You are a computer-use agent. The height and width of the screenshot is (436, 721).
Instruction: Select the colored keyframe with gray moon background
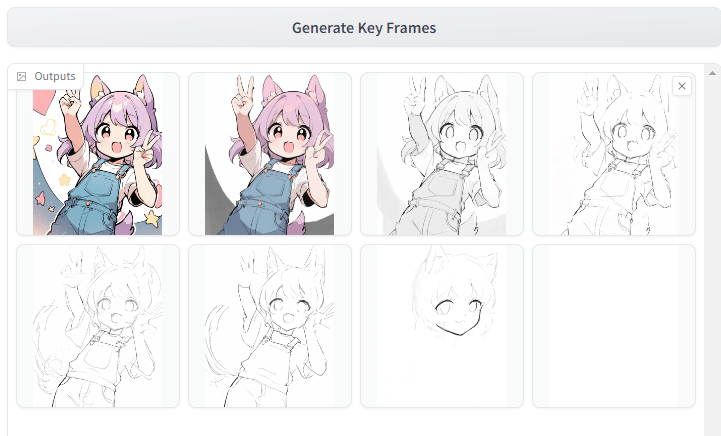[x=270, y=154]
